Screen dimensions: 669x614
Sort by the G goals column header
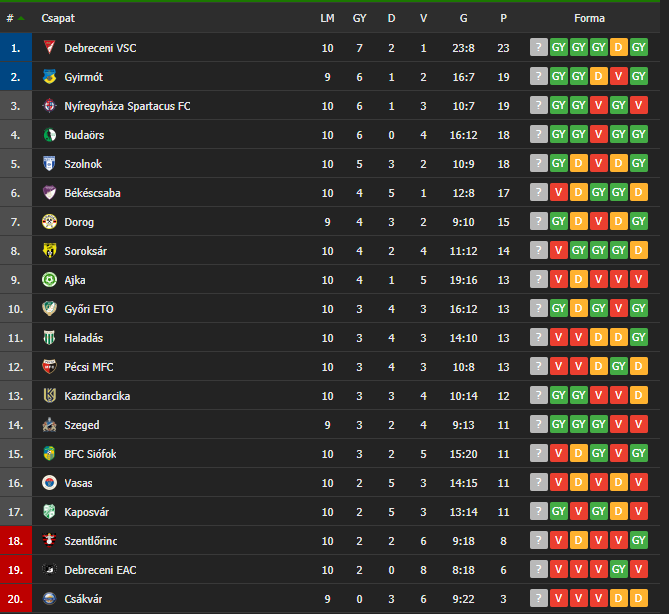coord(463,18)
